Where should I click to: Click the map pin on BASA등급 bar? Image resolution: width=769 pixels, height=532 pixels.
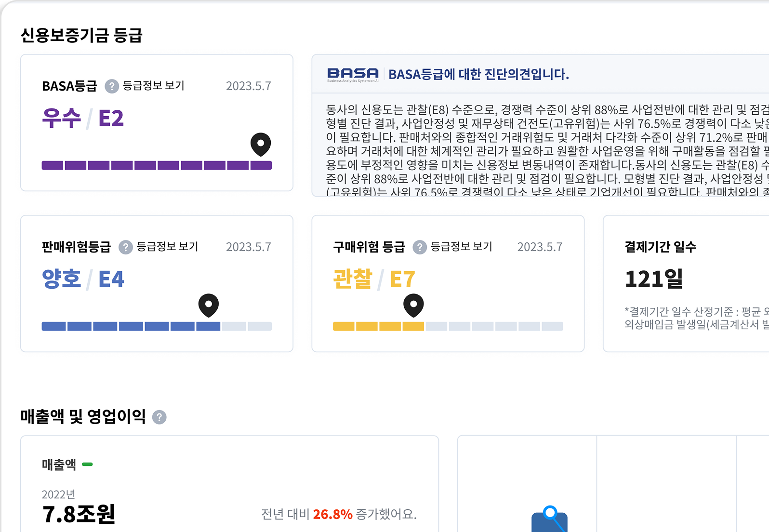click(x=261, y=144)
